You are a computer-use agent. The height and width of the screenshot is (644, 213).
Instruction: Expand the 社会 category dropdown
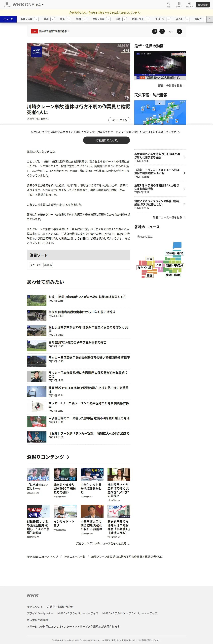click(53, 19)
